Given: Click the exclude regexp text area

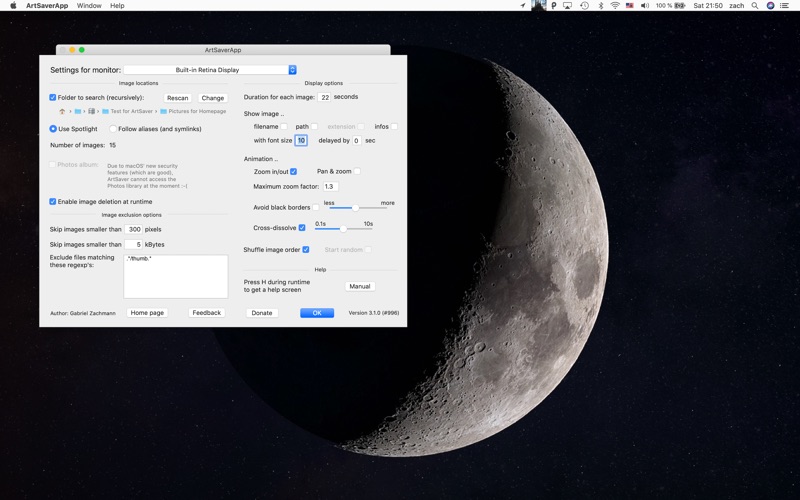Looking at the screenshot, I should (175, 276).
